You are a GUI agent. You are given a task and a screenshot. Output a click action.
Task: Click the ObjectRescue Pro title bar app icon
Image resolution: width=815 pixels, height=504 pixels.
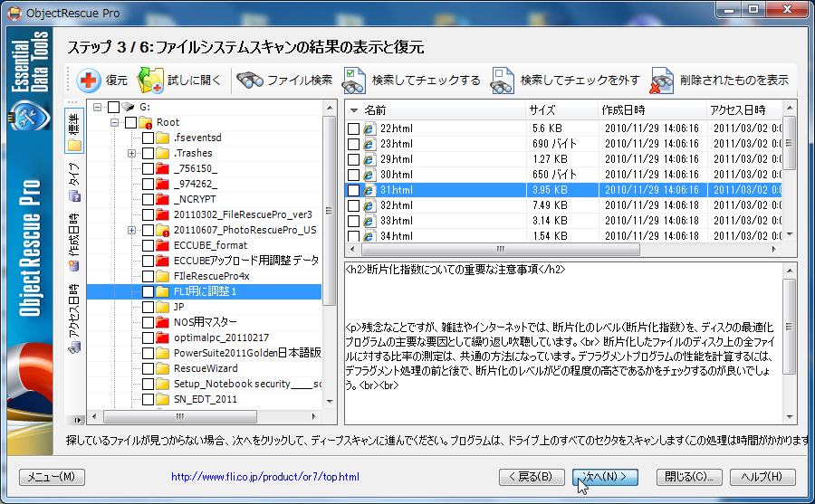(x=15, y=13)
